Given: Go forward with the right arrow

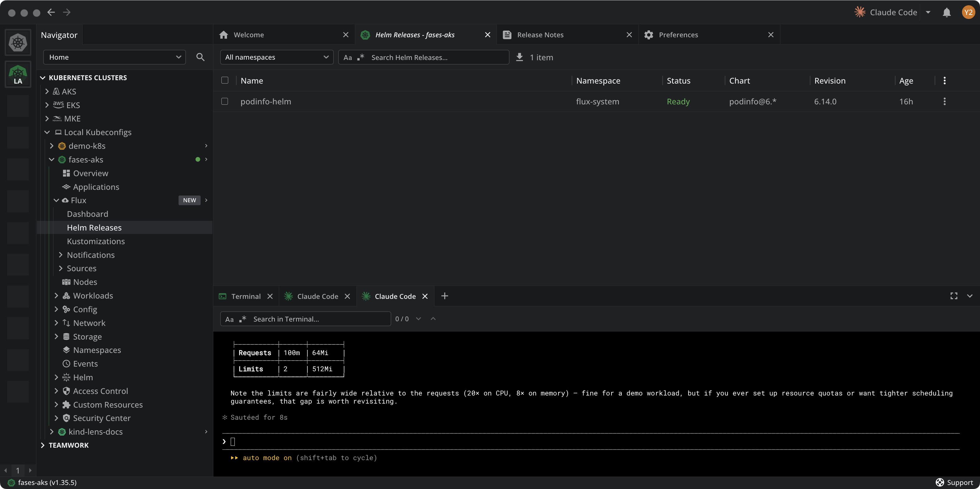Looking at the screenshot, I should pos(66,12).
